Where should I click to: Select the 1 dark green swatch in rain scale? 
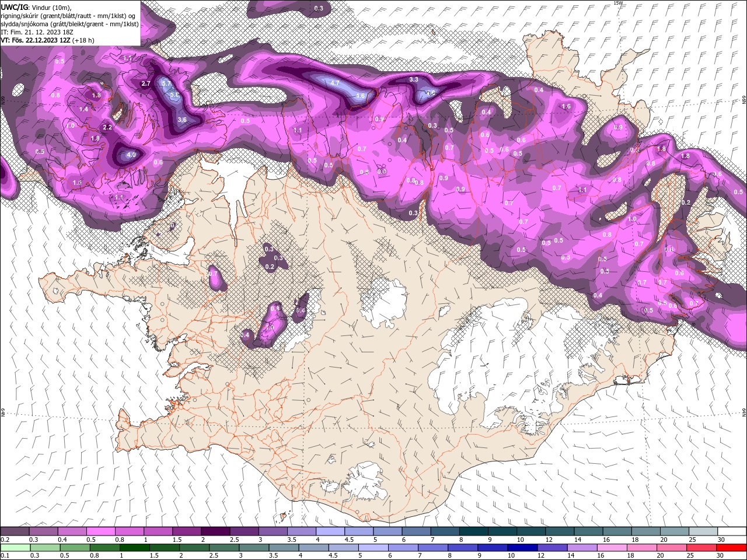tap(135, 548)
